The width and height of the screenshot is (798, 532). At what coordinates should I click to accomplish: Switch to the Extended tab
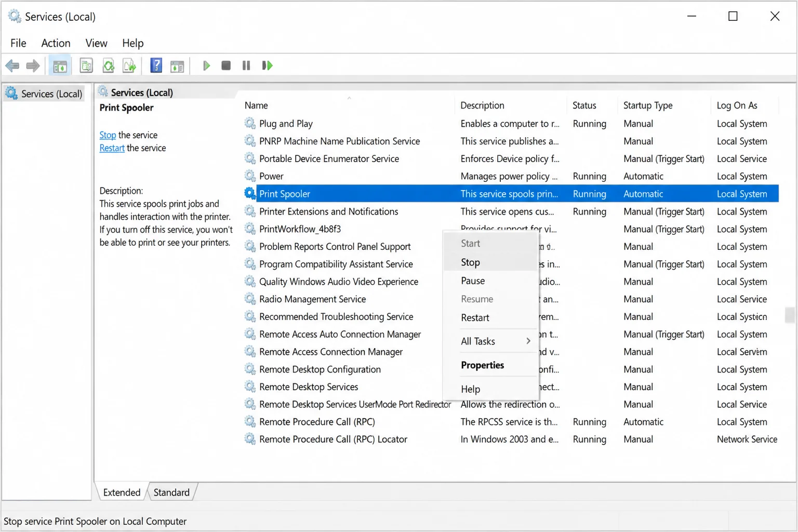(122, 493)
